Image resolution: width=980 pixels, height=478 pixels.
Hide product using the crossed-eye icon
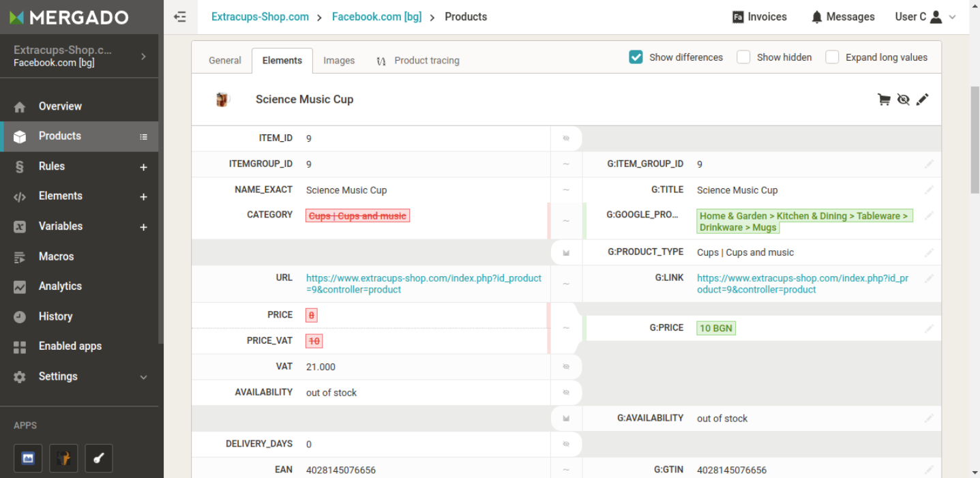point(904,100)
